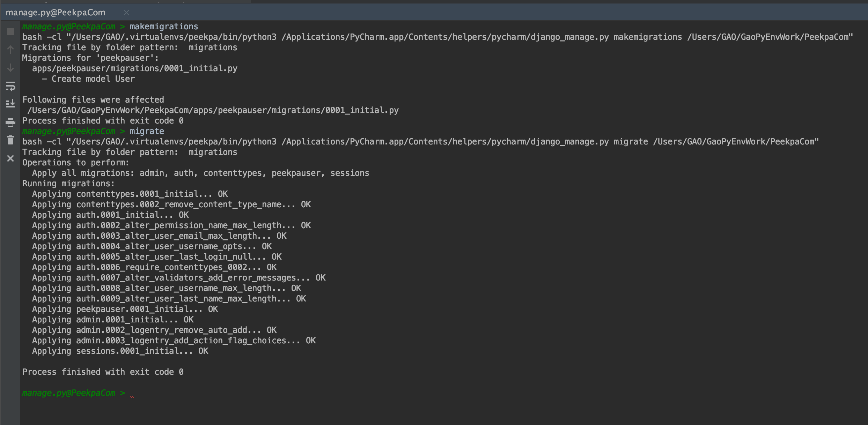This screenshot has width=868, height=425.
Task: Click the Print console output icon
Action: 10,122
